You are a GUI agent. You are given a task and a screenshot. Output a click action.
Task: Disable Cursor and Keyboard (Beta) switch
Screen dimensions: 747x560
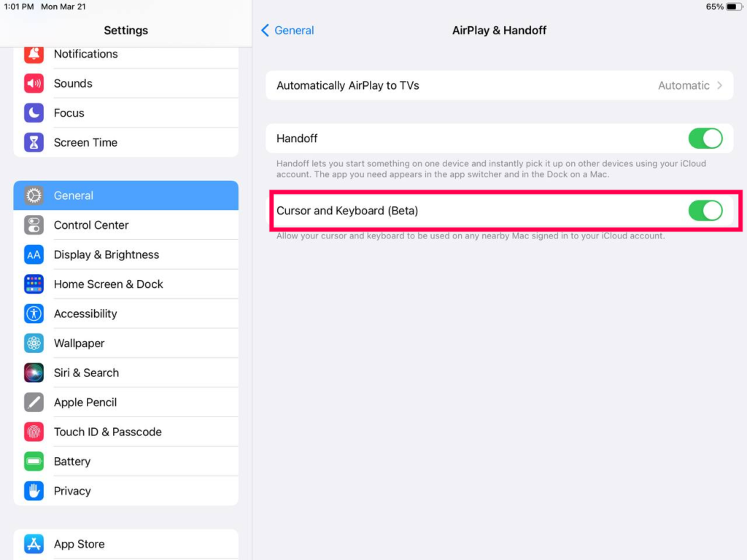click(x=705, y=211)
